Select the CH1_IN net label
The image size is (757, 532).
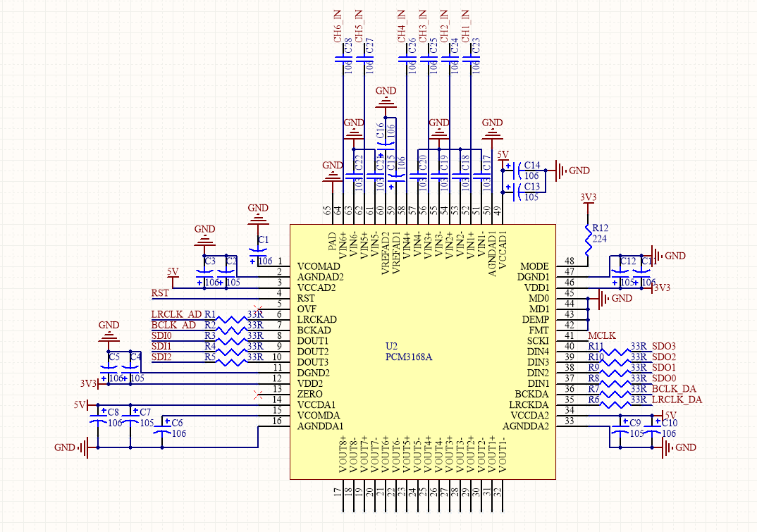[465, 26]
